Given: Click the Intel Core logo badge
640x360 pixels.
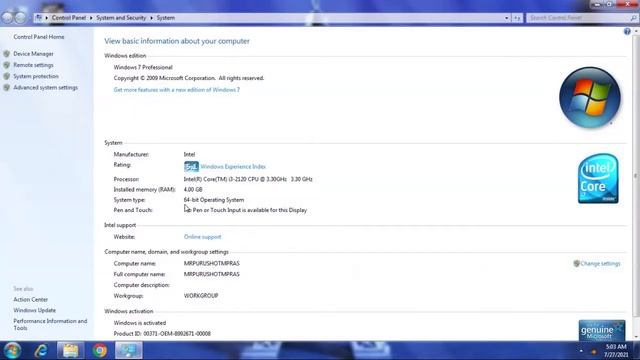Looking at the screenshot, I should [x=598, y=178].
